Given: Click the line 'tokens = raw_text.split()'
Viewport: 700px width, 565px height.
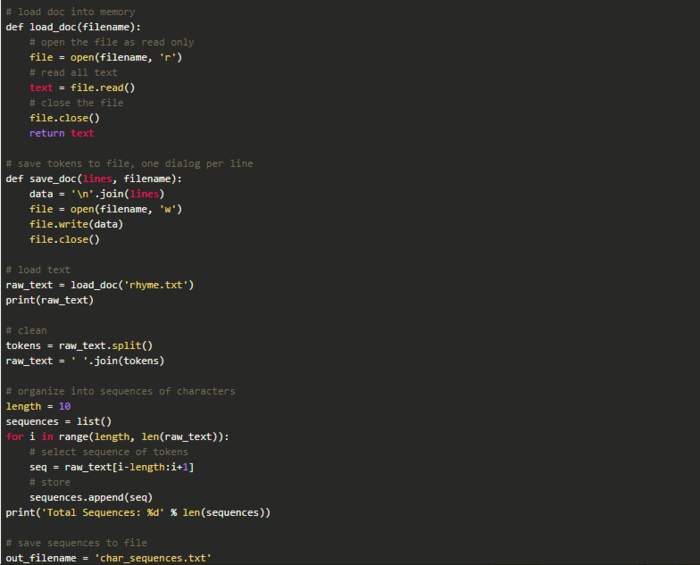Looking at the screenshot, I should pos(79,346).
